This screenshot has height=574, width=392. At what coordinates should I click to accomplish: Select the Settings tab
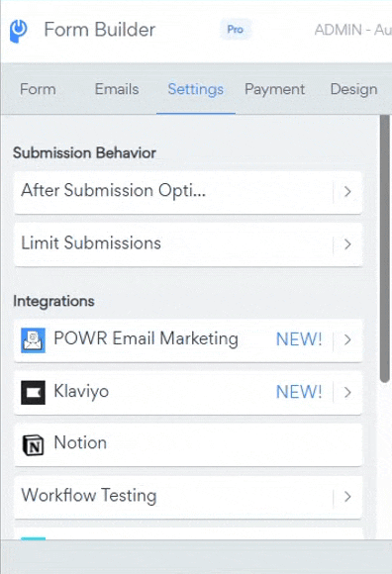coord(196,89)
